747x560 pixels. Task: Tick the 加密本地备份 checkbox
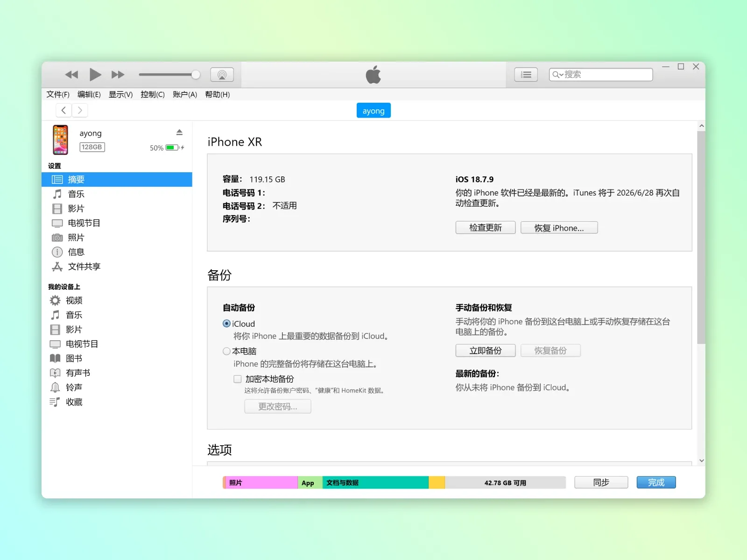point(238,379)
